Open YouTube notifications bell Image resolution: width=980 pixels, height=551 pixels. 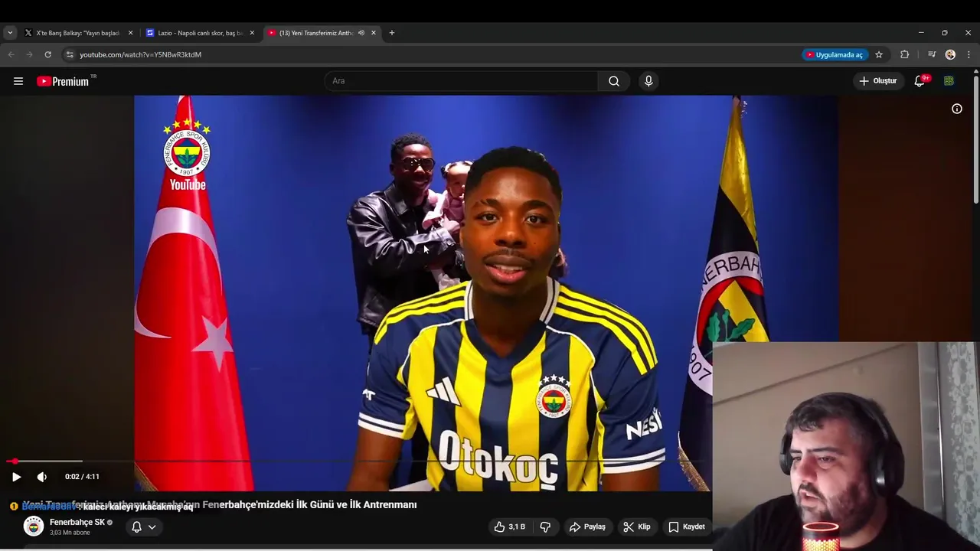(920, 81)
